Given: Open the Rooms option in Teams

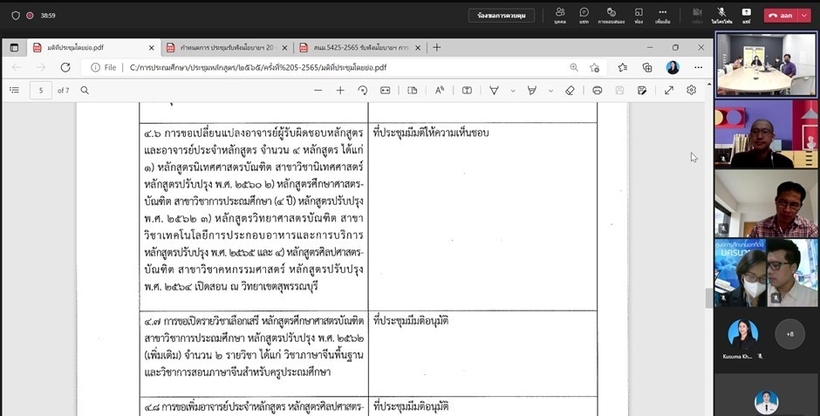Looking at the screenshot, I should 639,15.
